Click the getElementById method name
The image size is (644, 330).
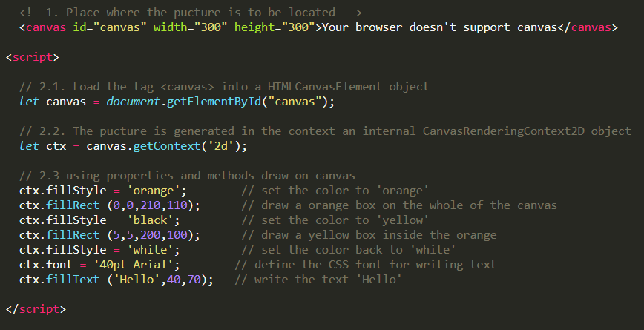click(214, 102)
